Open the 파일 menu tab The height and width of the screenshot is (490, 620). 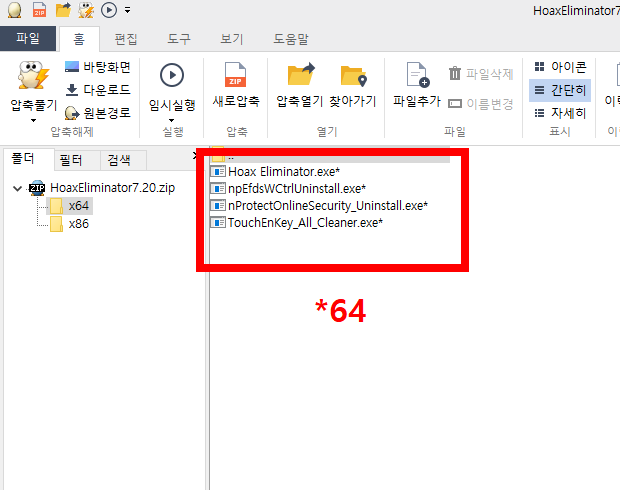[x=28, y=38]
